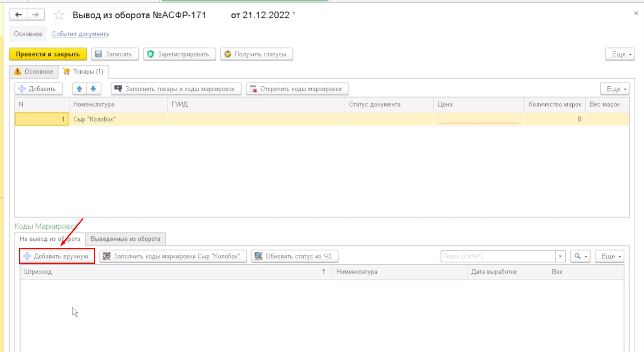Go forward with the right arrow button
This screenshot has height=352, width=644.
click(36, 15)
